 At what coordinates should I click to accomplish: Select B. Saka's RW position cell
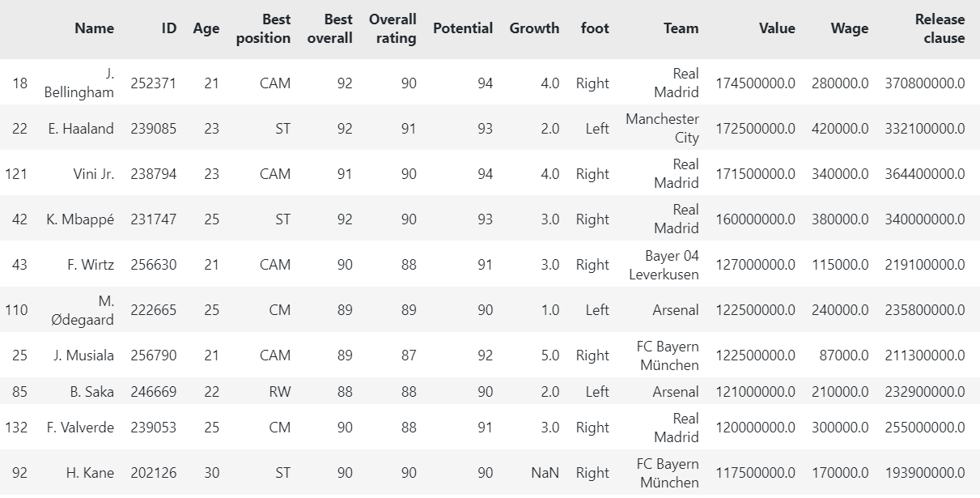point(280,392)
